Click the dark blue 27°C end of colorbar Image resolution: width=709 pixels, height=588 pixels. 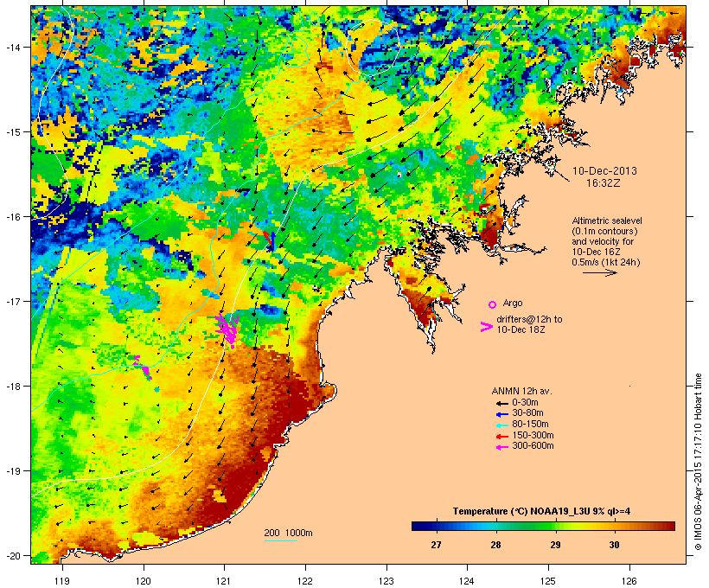(425, 526)
